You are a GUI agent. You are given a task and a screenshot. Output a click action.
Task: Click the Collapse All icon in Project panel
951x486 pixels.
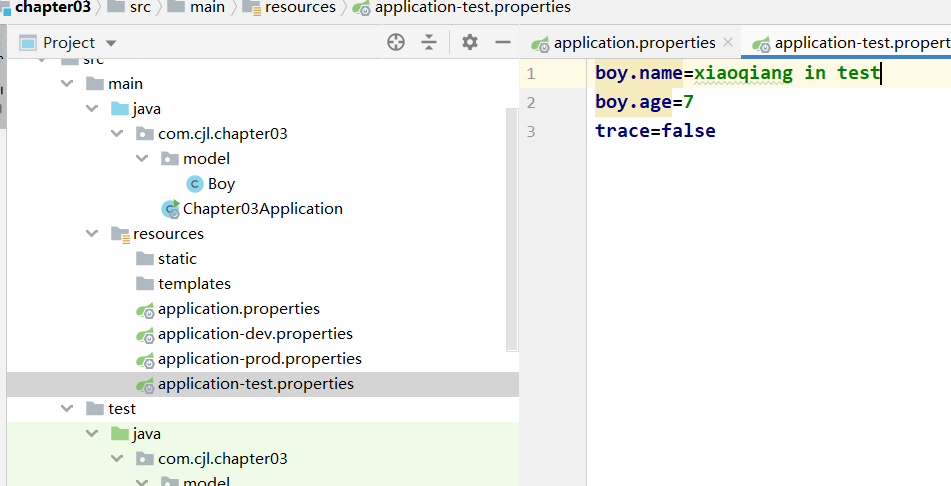(x=429, y=42)
